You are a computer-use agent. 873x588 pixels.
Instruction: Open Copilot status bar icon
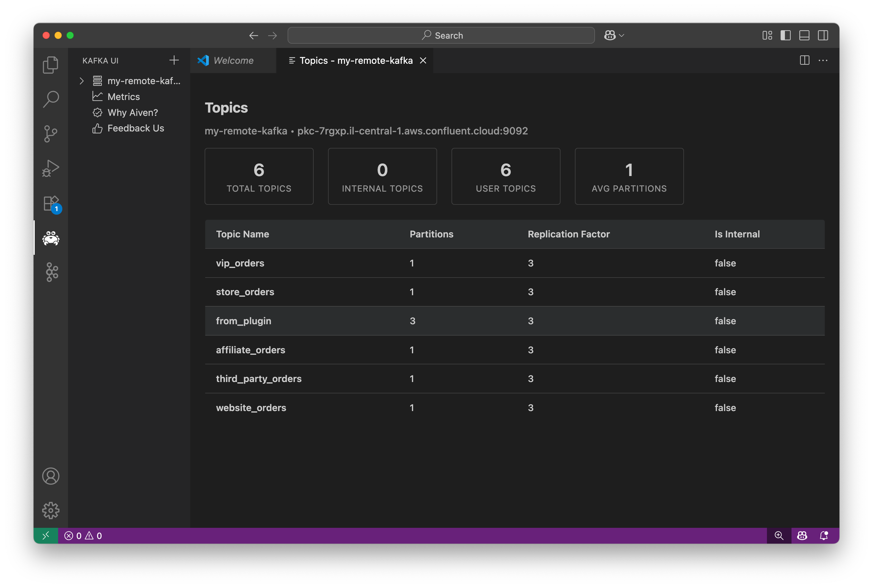coord(802,536)
